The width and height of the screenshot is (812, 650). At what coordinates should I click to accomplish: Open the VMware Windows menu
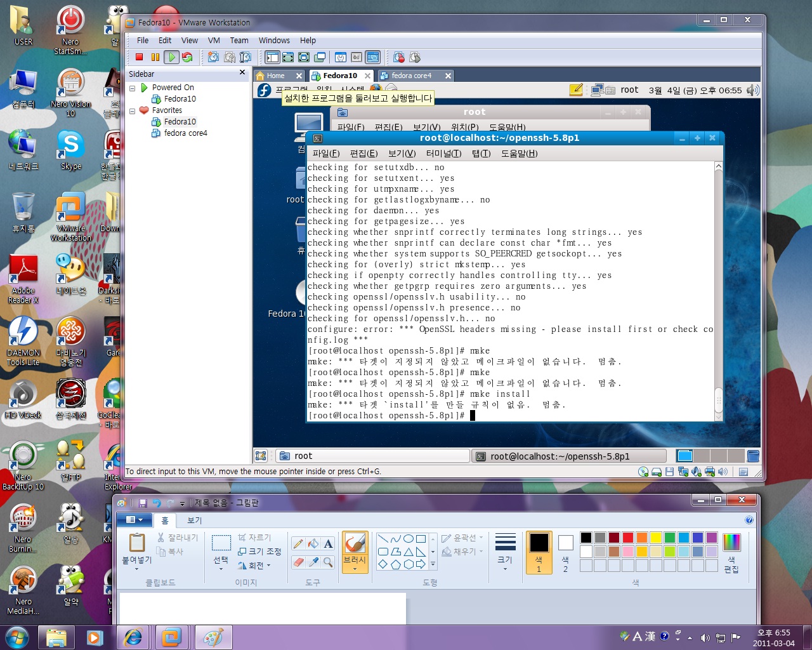click(274, 40)
